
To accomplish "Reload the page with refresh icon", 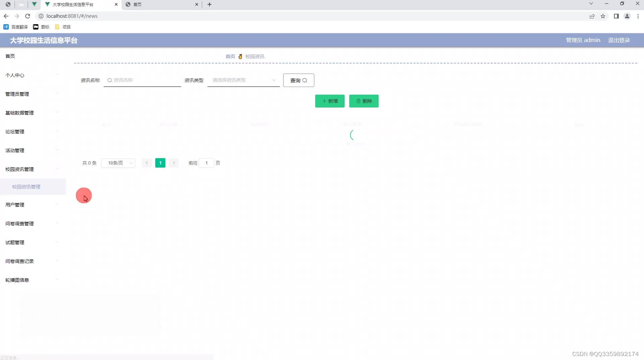I will [x=28, y=16].
